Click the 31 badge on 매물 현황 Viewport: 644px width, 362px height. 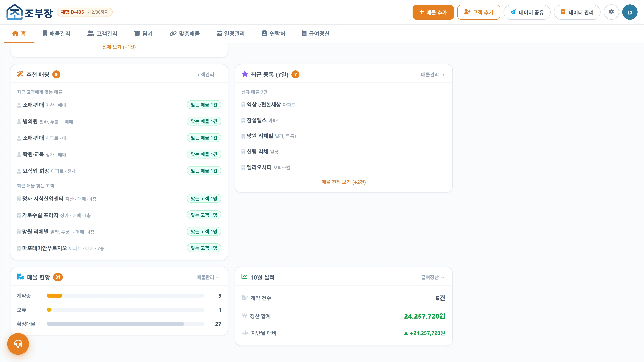click(58, 277)
